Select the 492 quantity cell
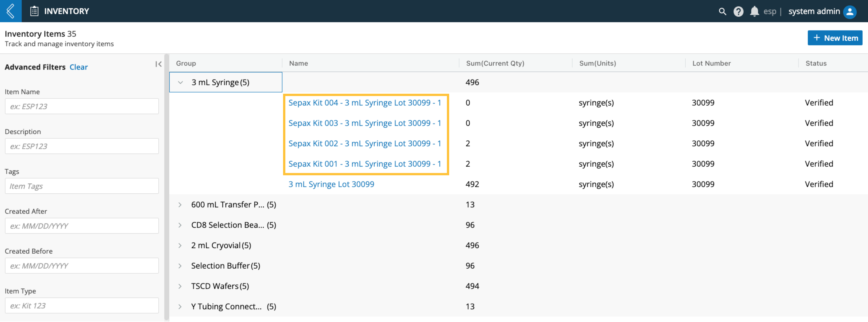 [472, 184]
